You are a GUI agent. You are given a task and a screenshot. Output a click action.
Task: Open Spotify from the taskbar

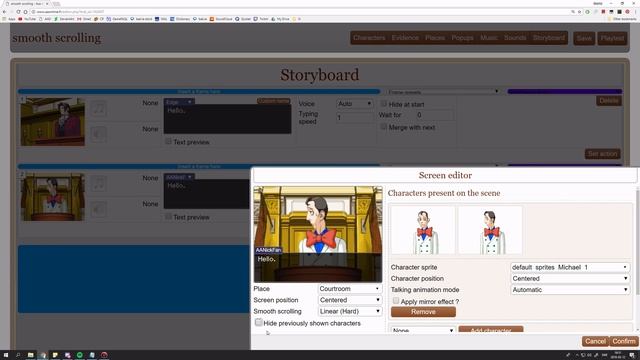(x=80, y=355)
